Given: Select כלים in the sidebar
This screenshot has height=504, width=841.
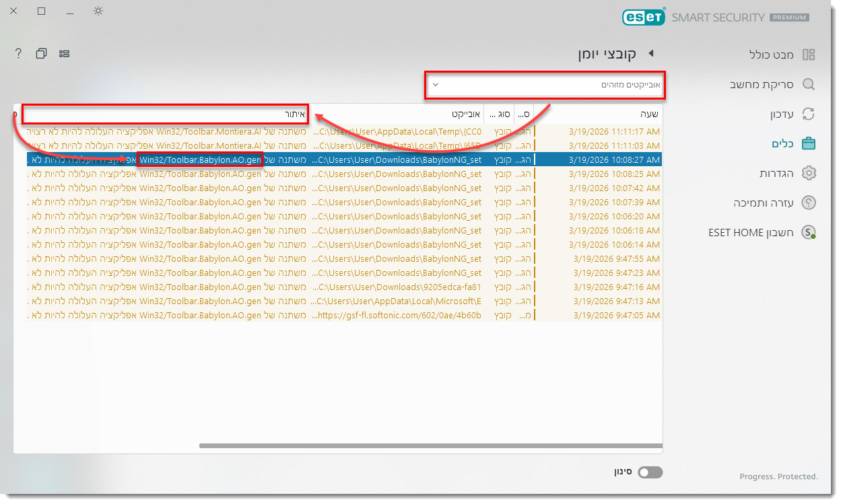Looking at the screenshot, I should (x=783, y=143).
